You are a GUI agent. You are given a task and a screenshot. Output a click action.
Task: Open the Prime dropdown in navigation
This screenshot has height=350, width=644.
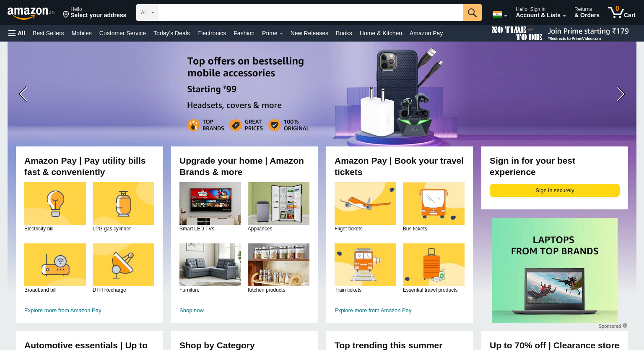[272, 33]
